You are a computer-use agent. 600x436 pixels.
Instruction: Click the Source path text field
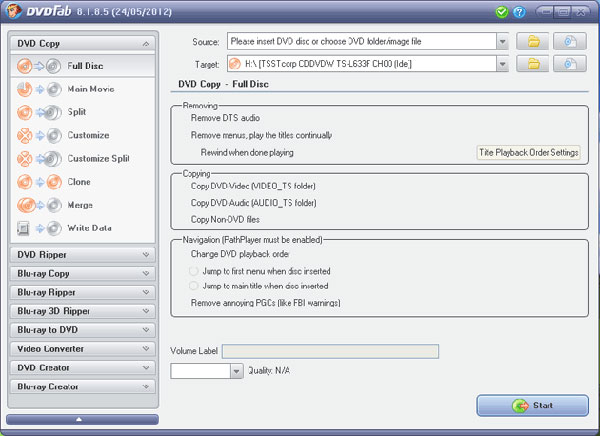[362, 41]
